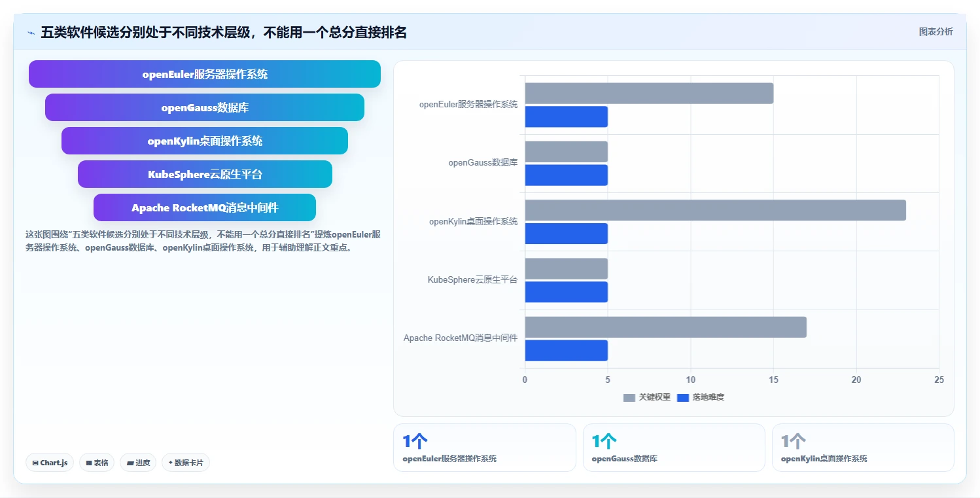Click openKylin blue 落地难度 bar
The width and height of the screenshot is (980, 498).
point(566,234)
